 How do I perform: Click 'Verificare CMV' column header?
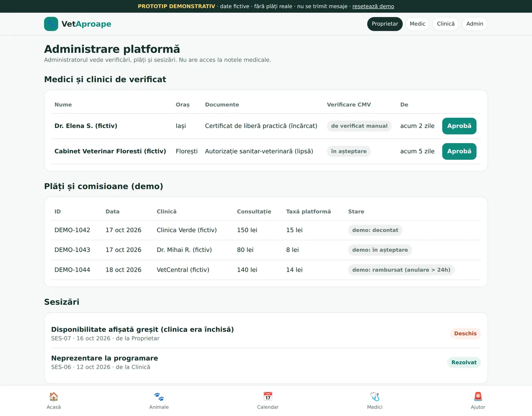pyautogui.click(x=349, y=105)
